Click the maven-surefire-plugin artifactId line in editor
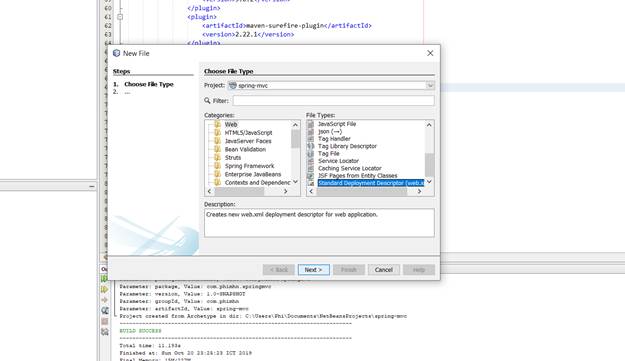 [287, 26]
